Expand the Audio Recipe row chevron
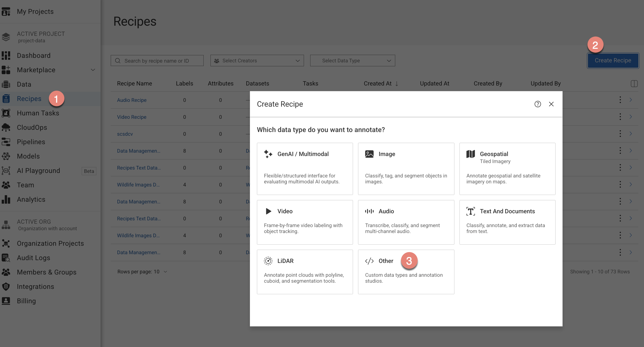Screen dimensions: 644x347 pos(631,100)
